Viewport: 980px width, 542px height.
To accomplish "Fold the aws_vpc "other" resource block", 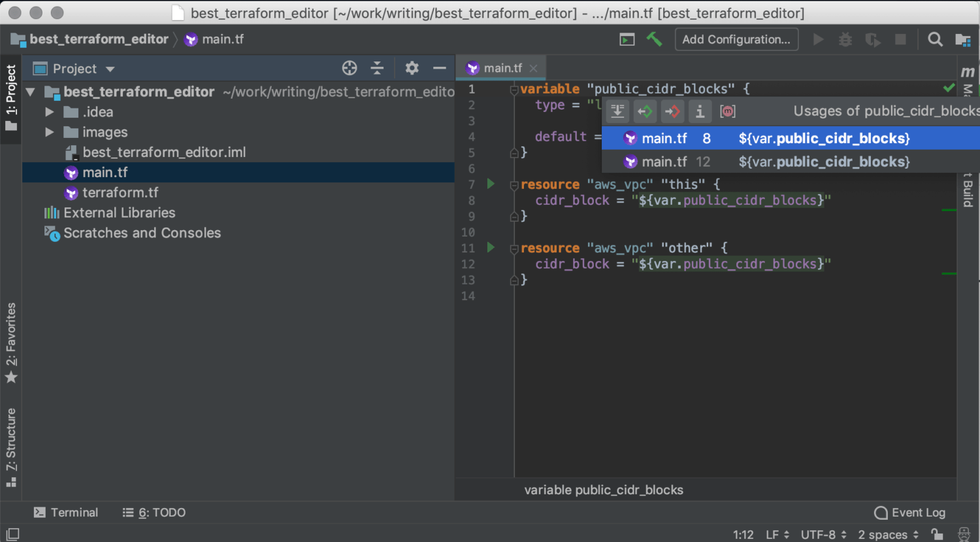I will pyautogui.click(x=514, y=248).
